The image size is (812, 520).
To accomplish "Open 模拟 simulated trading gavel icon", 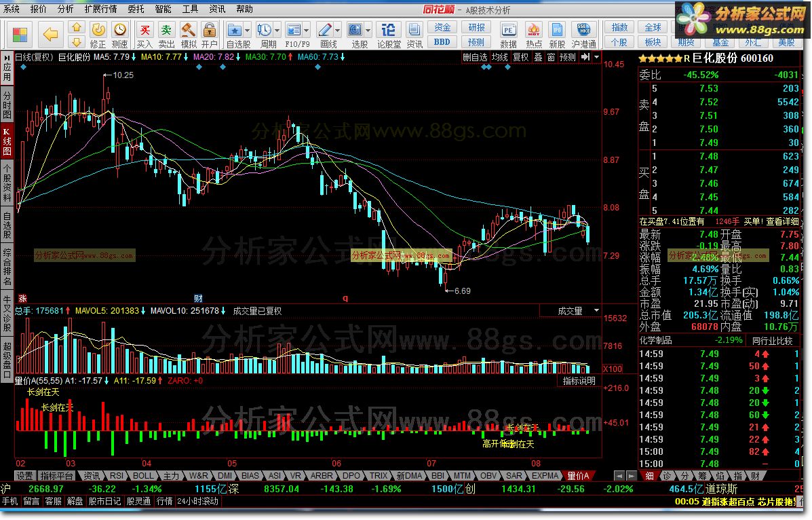I will pos(188,35).
